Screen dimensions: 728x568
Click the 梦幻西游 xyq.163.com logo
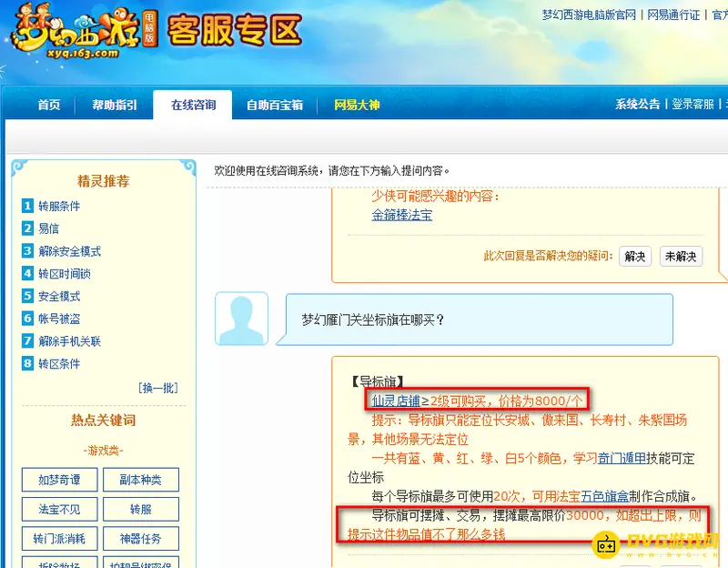tap(84, 34)
